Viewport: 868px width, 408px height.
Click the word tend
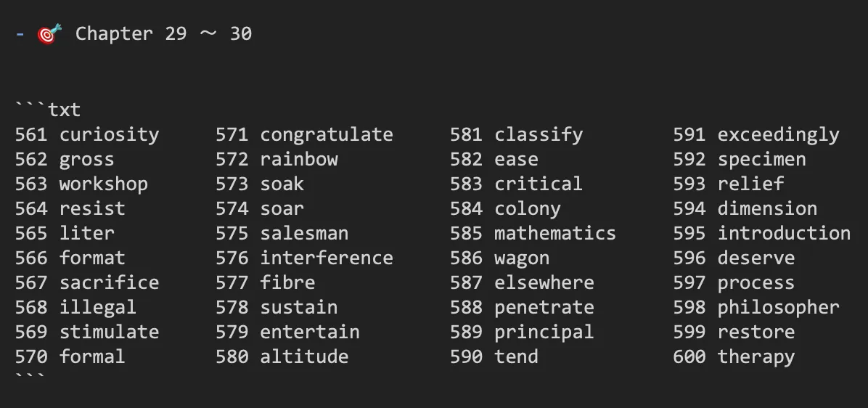(x=517, y=356)
